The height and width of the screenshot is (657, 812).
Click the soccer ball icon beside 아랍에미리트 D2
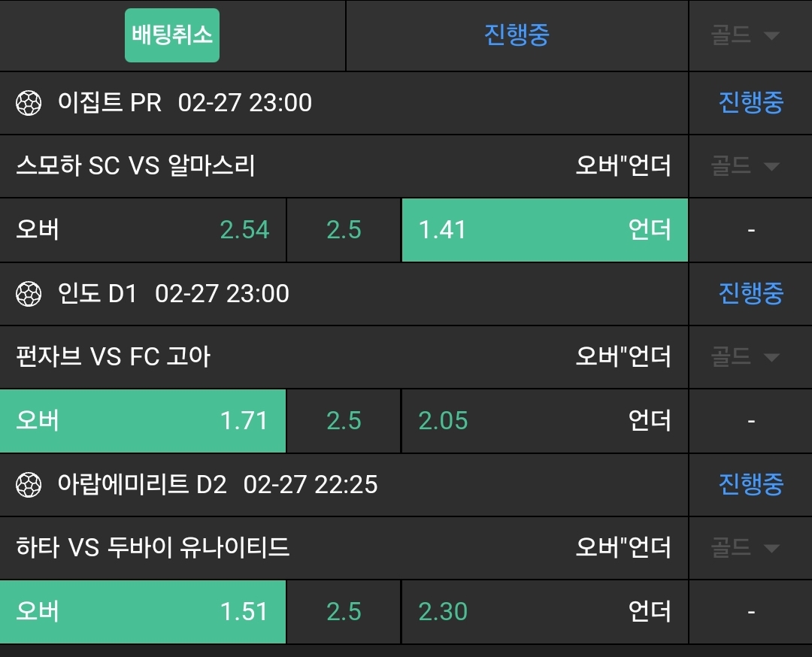click(29, 485)
